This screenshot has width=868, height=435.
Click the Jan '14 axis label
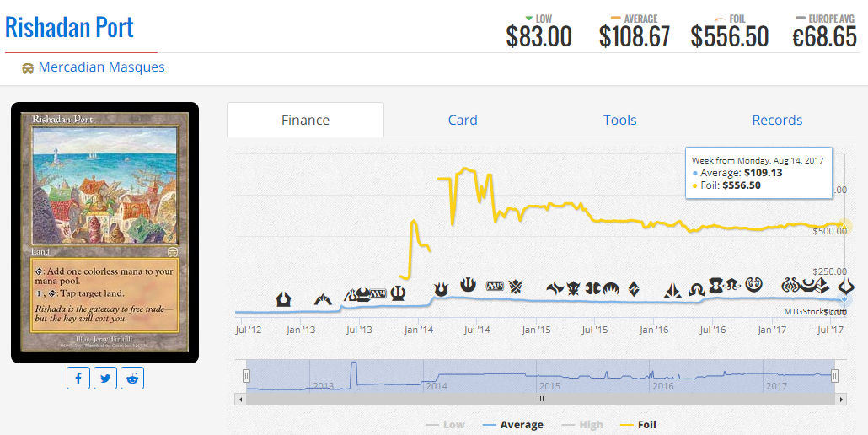tap(419, 330)
